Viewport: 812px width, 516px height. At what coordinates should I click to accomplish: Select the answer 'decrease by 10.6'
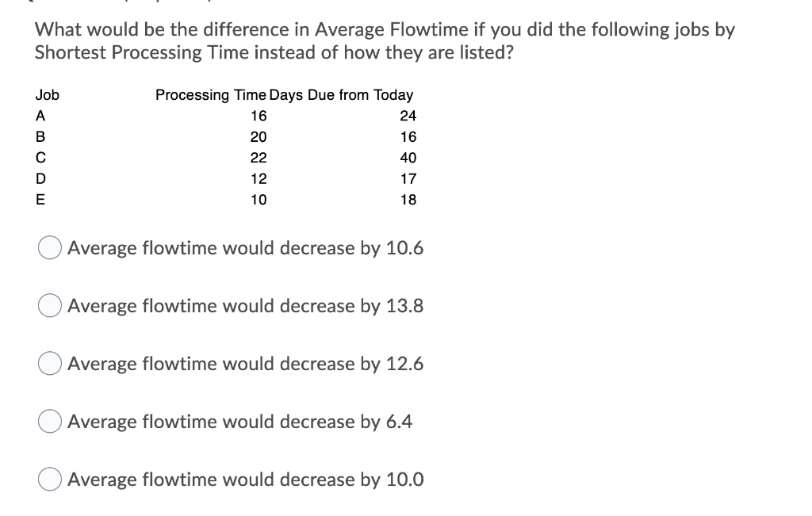click(245, 247)
